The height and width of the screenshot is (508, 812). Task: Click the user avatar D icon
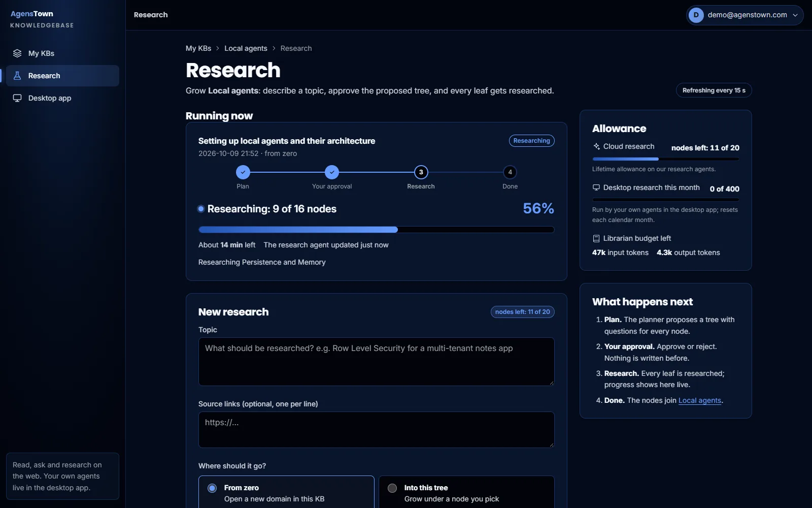[x=696, y=15]
